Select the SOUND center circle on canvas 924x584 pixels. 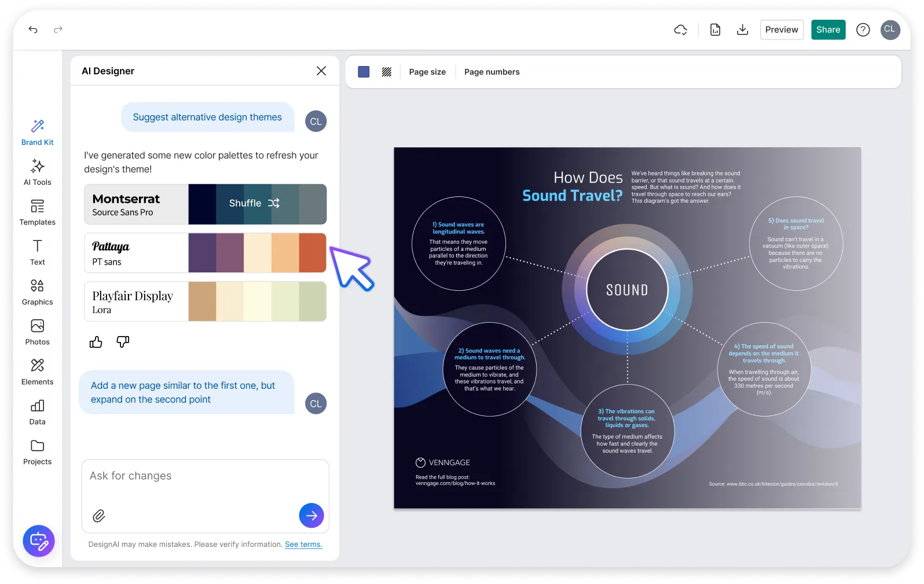(x=627, y=290)
